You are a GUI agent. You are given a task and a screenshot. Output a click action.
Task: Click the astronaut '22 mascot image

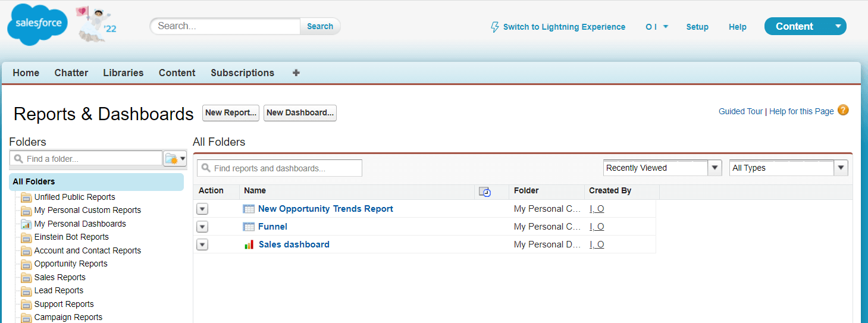pyautogui.click(x=95, y=24)
